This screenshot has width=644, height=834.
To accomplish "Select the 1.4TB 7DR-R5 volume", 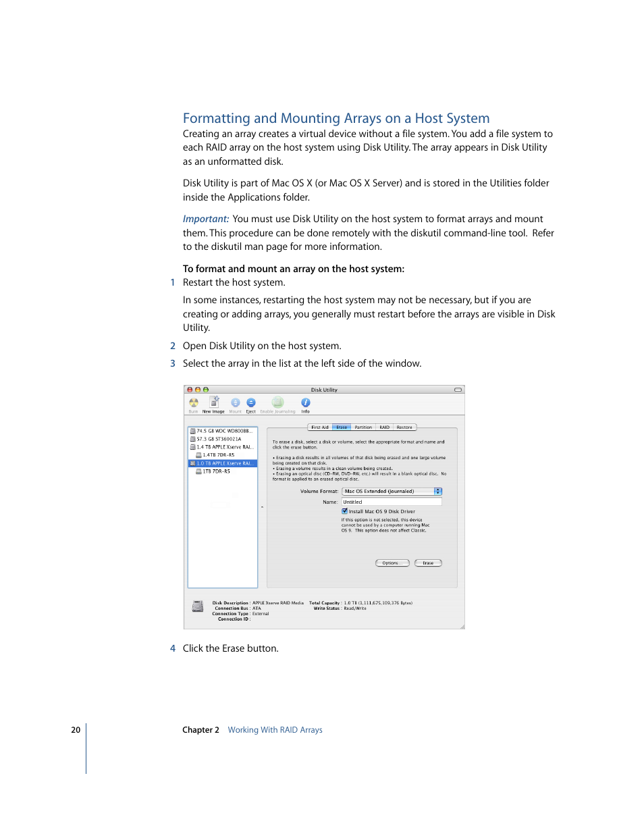I will (x=222, y=455).
